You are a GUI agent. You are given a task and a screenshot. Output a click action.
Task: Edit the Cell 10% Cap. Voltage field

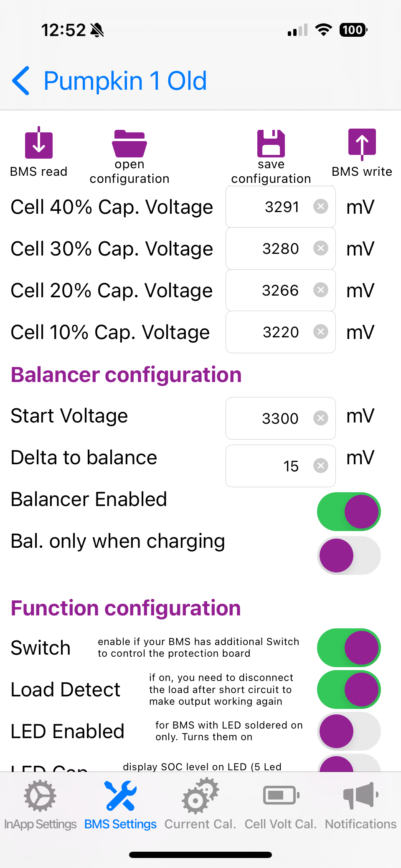click(x=272, y=332)
